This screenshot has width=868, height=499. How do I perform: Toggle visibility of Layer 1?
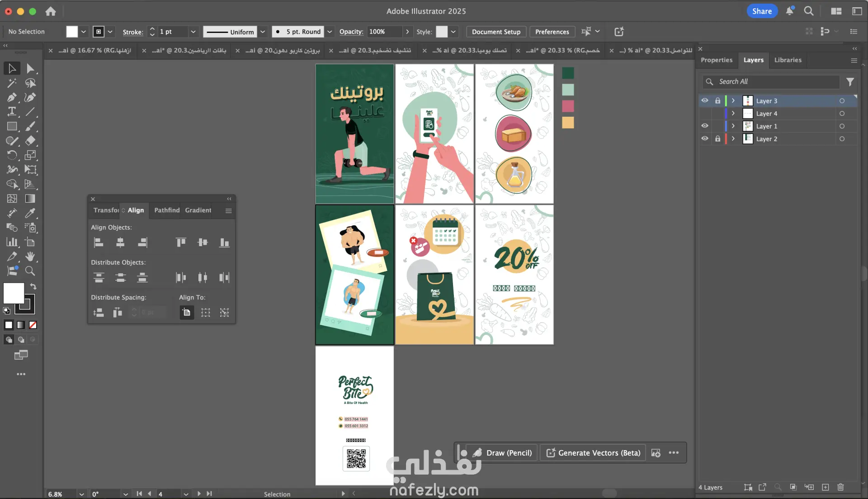pyautogui.click(x=705, y=126)
